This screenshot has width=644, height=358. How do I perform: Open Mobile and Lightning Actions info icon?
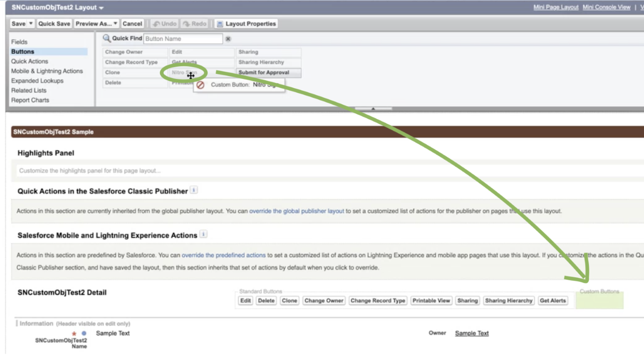tap(203, 234)
